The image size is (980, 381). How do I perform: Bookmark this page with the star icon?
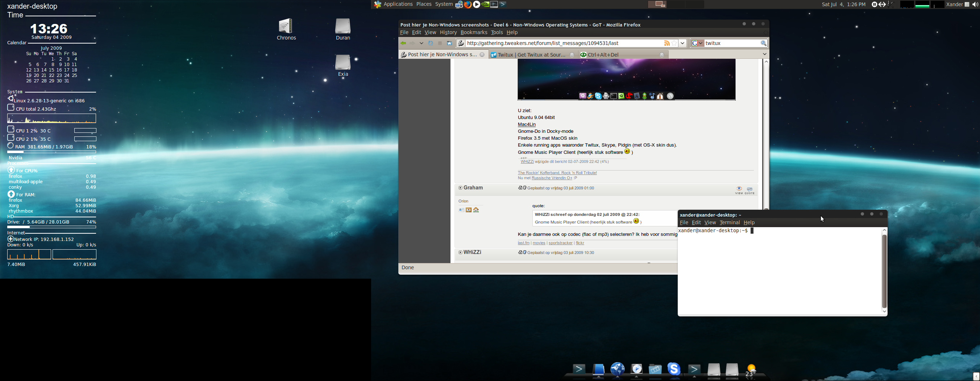coord(674,44)
